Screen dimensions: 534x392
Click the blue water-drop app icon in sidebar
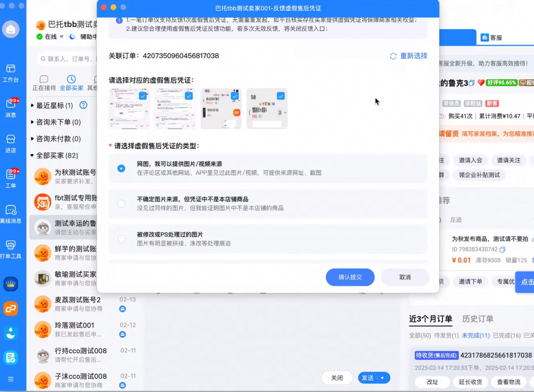11,333
